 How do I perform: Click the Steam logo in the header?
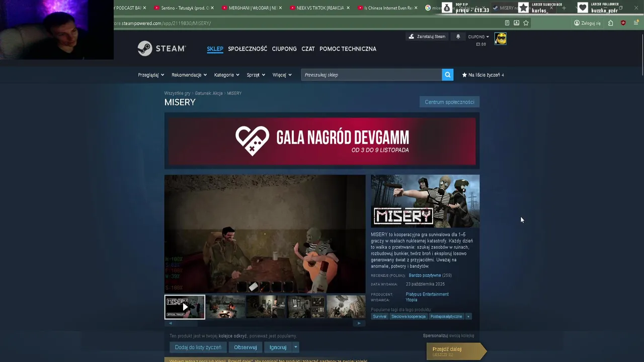[x=162, y=48]
